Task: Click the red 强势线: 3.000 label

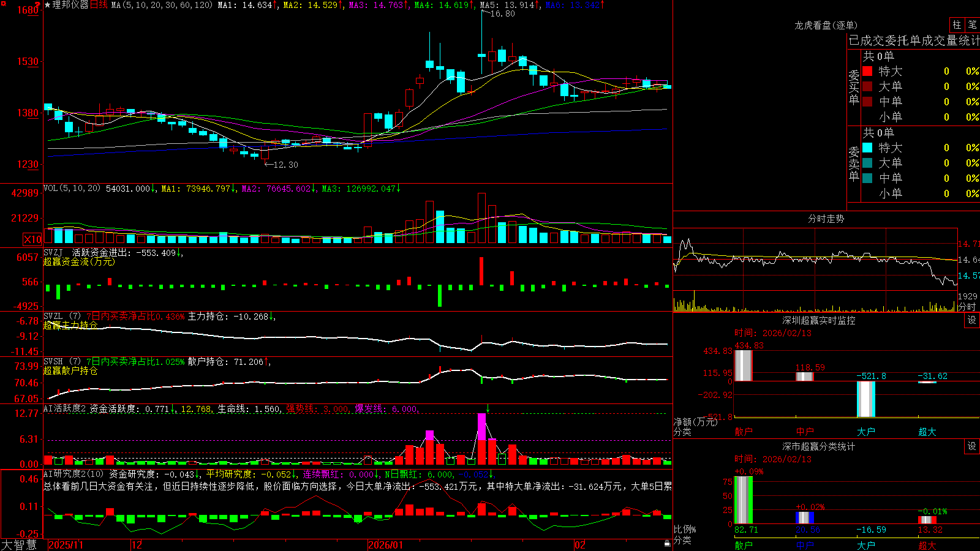Action: [317, 409]
